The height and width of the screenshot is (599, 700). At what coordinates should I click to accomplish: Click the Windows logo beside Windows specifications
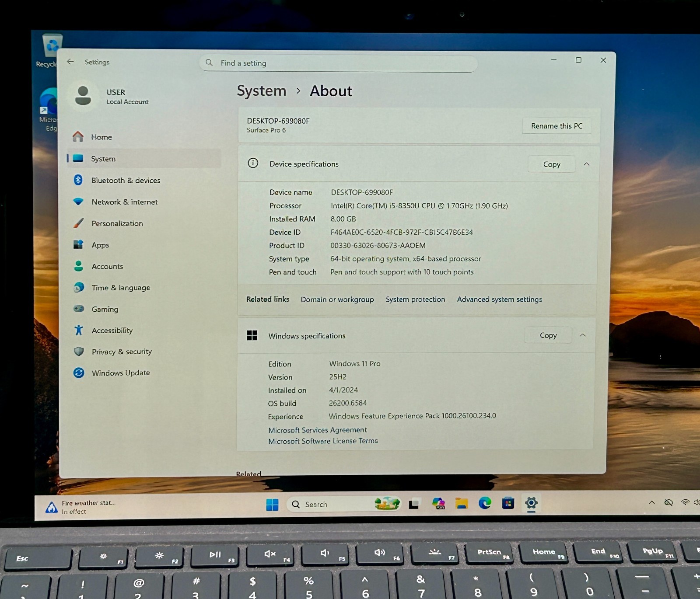tap(252, 335)
